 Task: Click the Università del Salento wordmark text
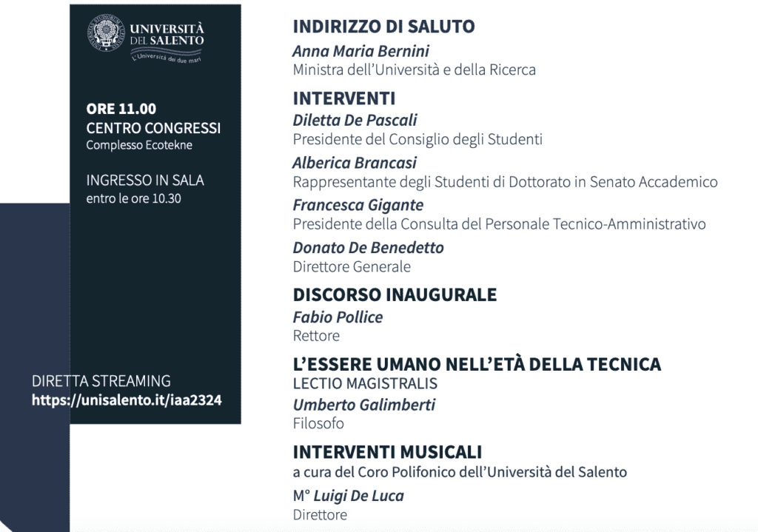167,34
